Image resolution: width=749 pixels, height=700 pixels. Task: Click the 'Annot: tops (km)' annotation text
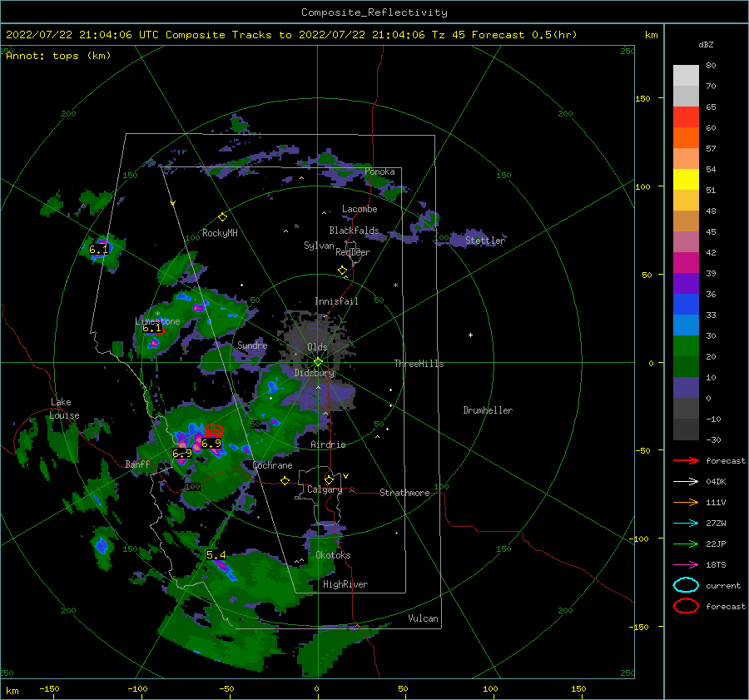(58, 56)
